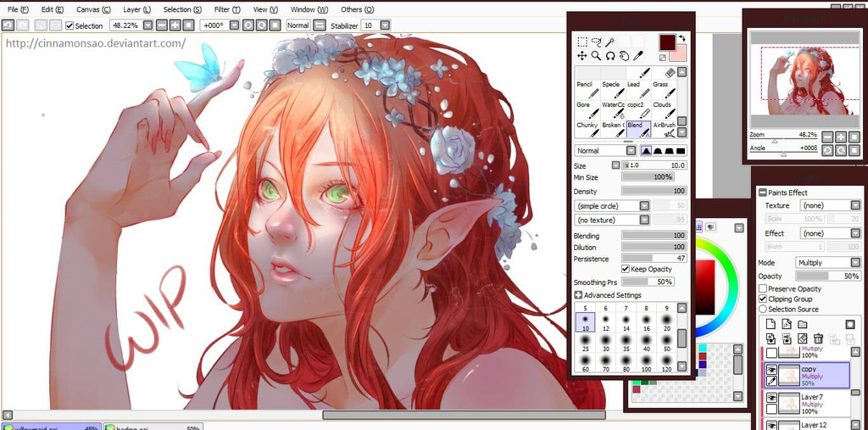Choose the Pencil brush preset
Viewport: 868px width, 430px height.
click(587, 89)
